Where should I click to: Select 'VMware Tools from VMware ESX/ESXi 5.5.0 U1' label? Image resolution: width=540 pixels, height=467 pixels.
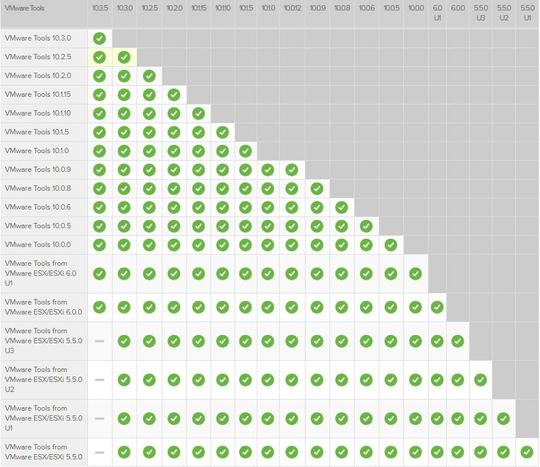click(43, 418)
